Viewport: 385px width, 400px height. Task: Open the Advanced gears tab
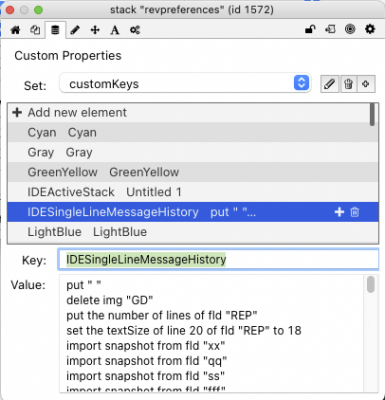pos(135,30)
